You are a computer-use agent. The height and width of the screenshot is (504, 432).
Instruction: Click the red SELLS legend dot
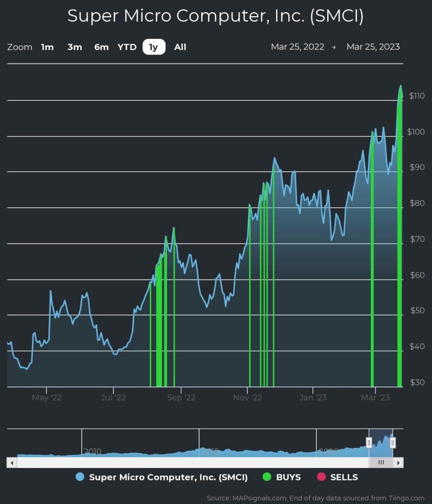[321, 477]
